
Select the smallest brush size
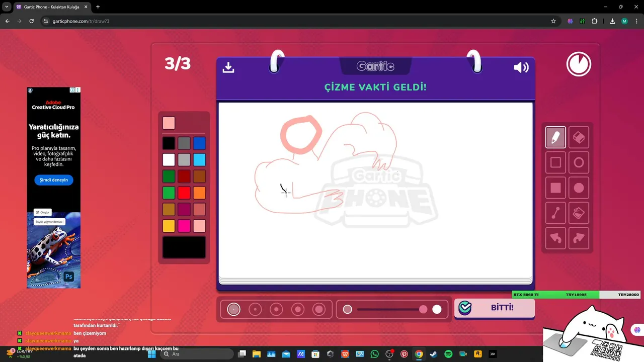pos(233,309)
